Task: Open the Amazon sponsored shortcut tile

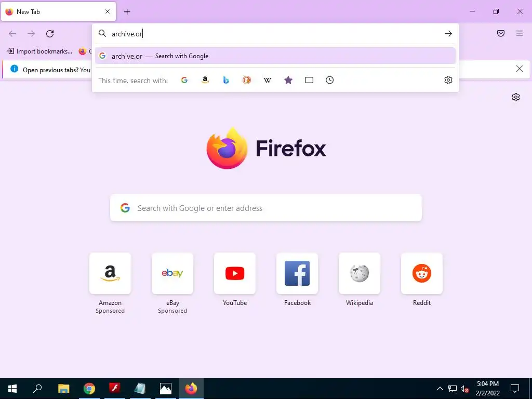Action: 110,273
